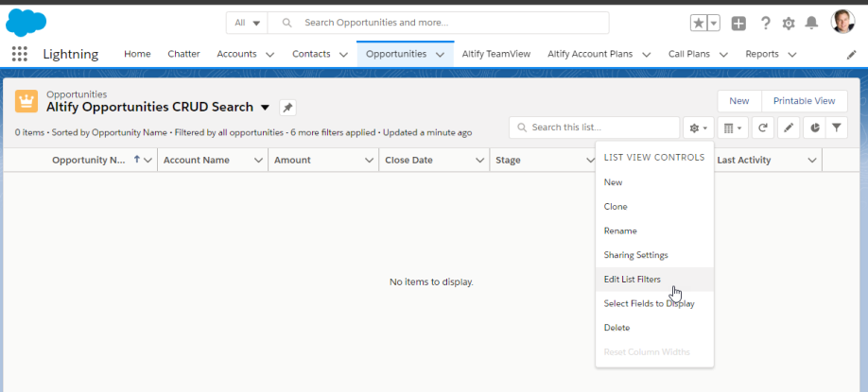The height and width of the screenshot is (392, 868).
Task: Open the Setup gear icon in header
Action: pyautogui.click(x=789, y=23)
